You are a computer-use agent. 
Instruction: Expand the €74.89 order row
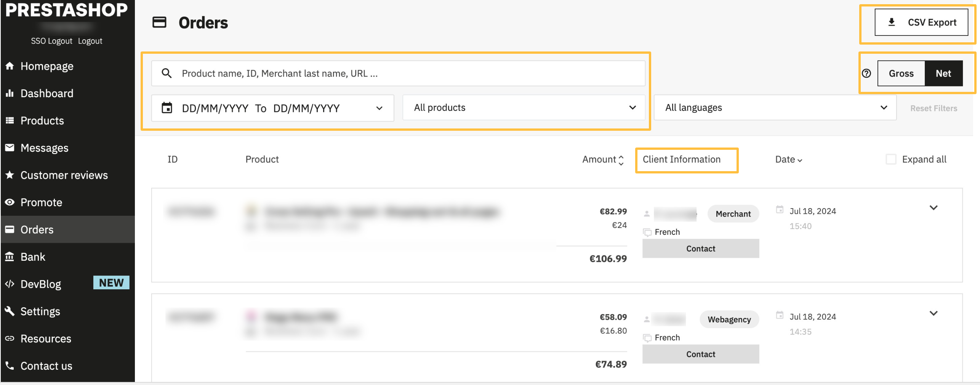(933, 313)
